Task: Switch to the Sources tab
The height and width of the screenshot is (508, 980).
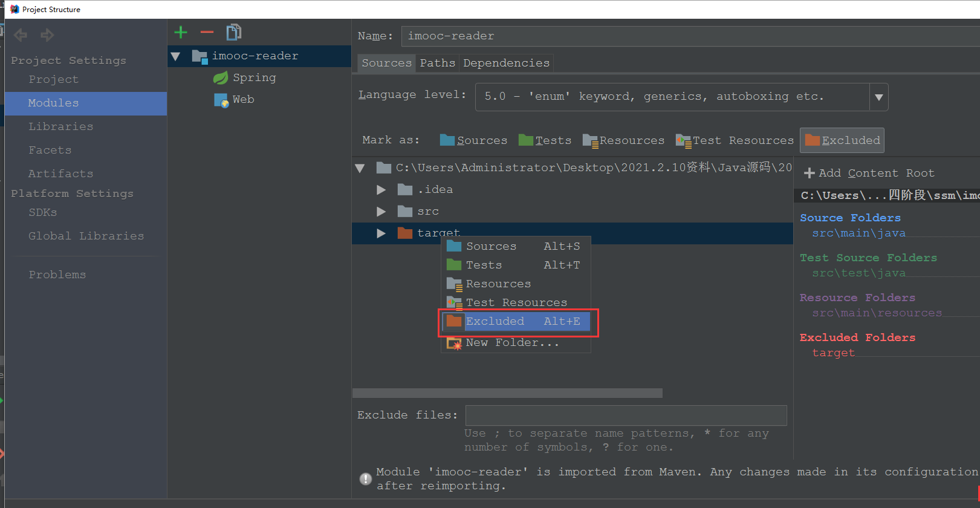Action: (386, 63)
